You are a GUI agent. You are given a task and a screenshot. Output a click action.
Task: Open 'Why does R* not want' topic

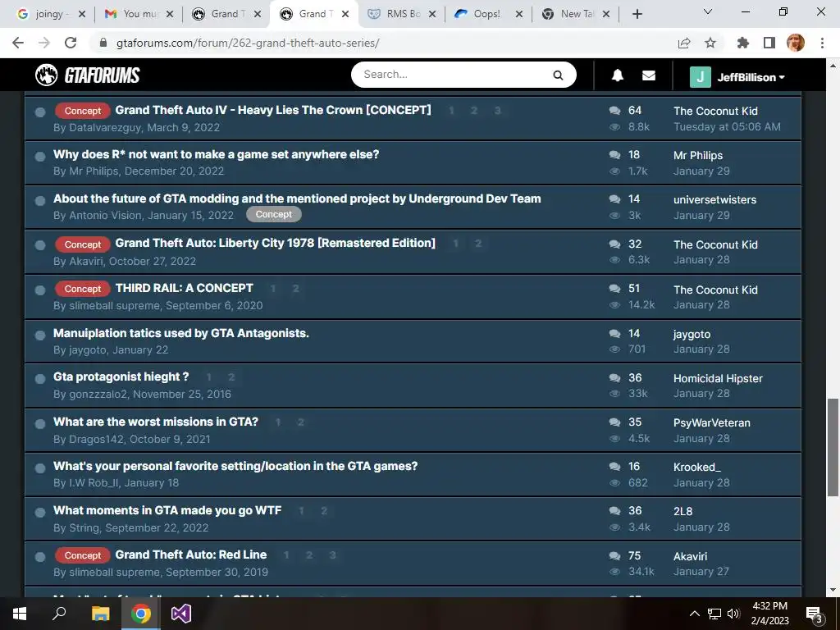[x=216, y=154]
